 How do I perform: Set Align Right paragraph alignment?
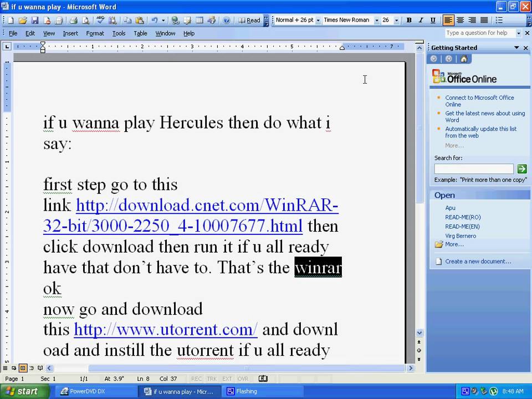point(472,21)
